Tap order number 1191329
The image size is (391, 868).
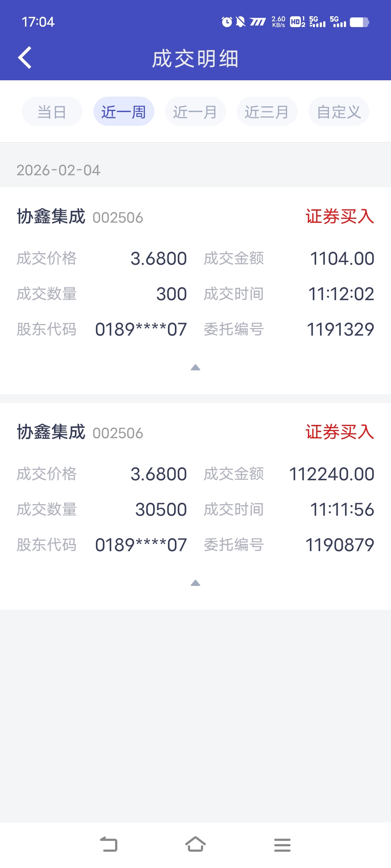(x=340, y=329)
